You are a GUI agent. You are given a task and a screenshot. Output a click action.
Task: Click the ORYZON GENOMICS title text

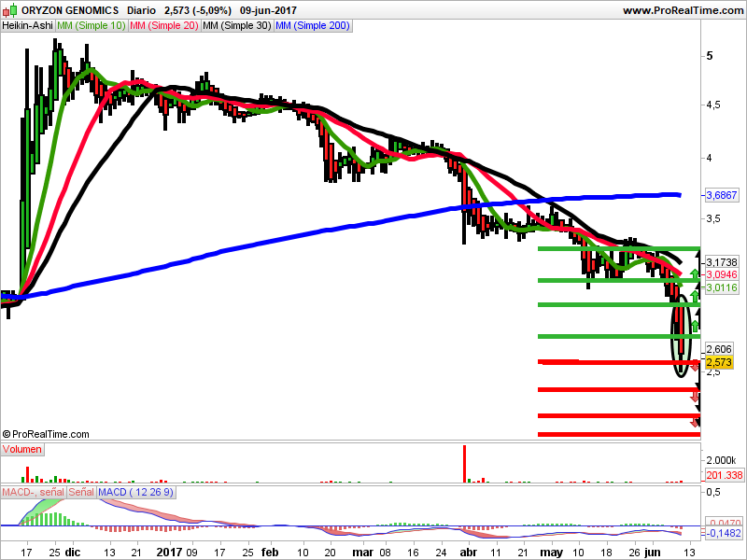70,10
